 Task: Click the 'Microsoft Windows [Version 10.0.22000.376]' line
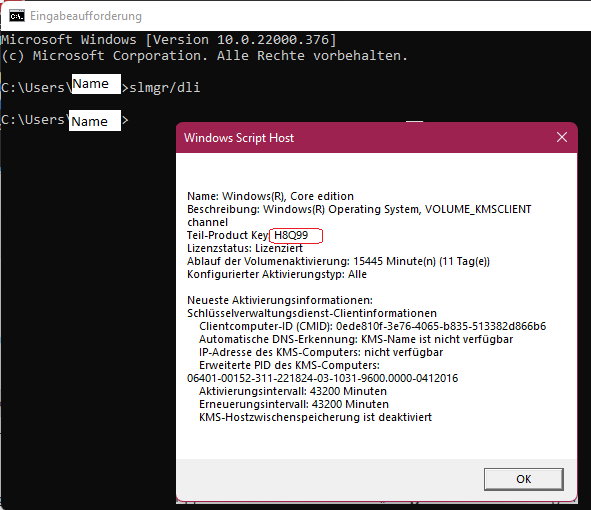168,40
